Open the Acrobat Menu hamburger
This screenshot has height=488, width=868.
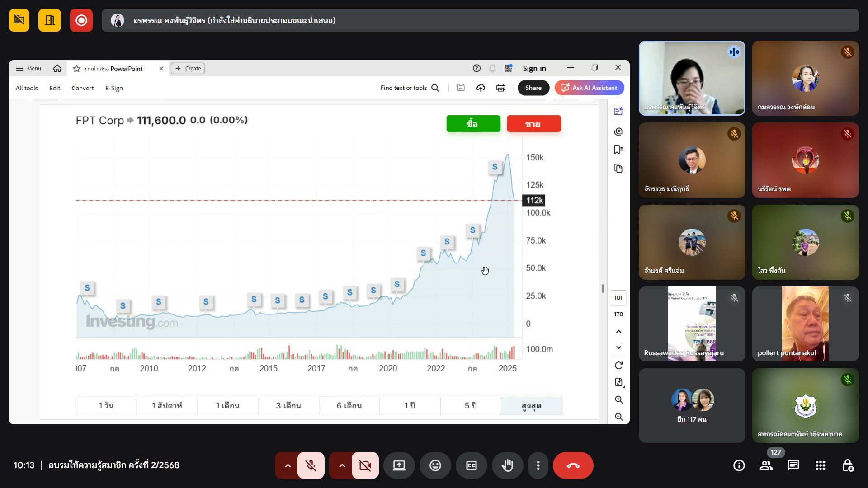[28, 68]
